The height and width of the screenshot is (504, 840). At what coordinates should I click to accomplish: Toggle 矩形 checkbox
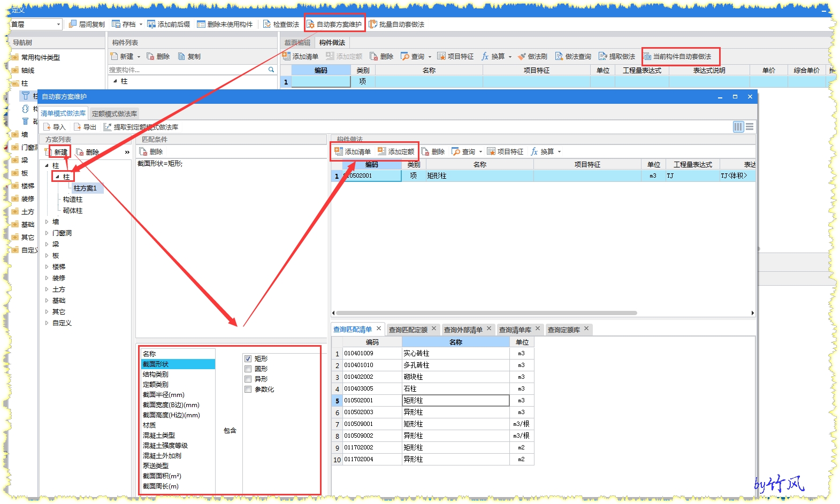pos(248,358)
